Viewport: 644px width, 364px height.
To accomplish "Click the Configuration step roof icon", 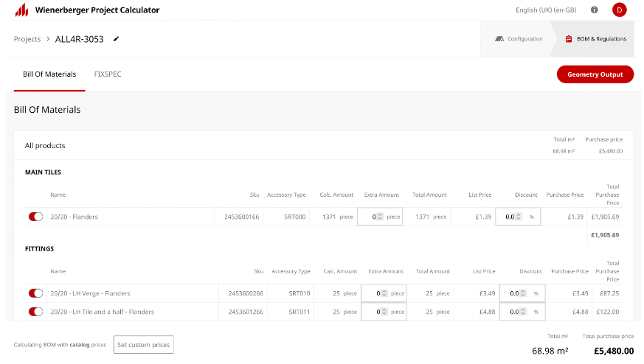I will 499,39.
